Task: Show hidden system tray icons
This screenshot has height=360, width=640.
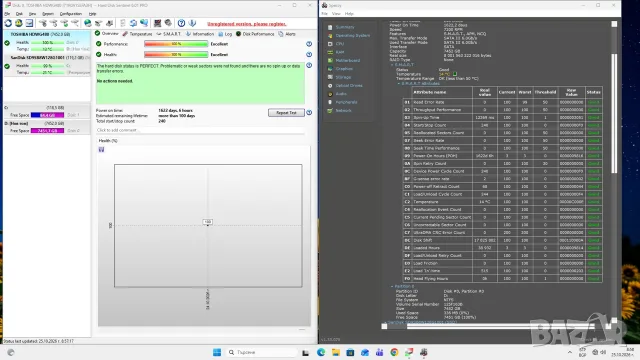Action: coord(569,352)
